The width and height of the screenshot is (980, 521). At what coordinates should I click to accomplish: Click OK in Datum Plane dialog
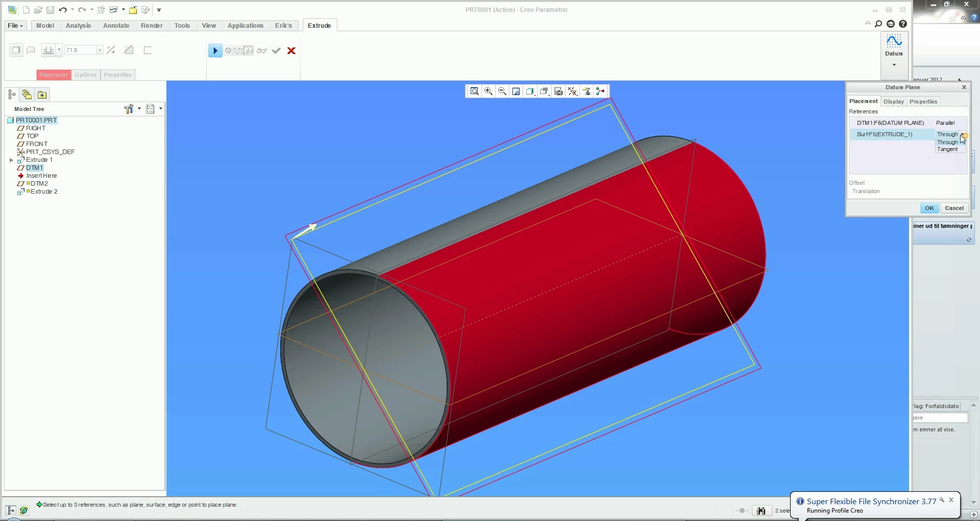coord(929,208)
